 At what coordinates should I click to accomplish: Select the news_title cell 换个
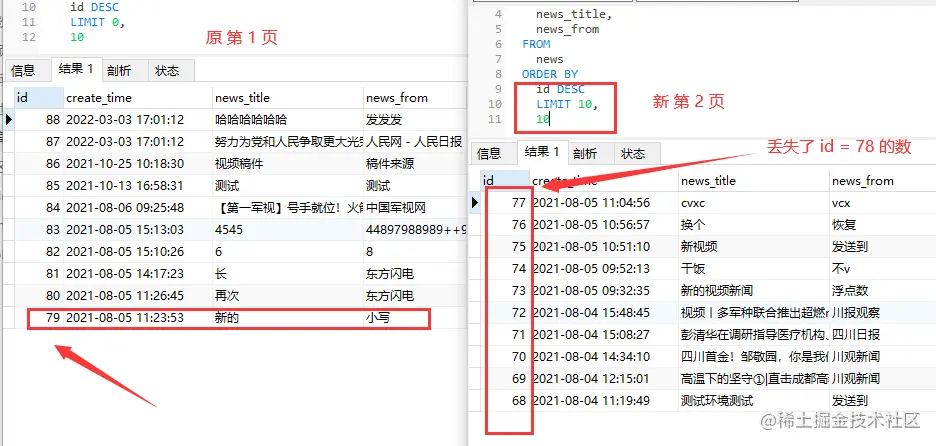[x=754, y=225]
